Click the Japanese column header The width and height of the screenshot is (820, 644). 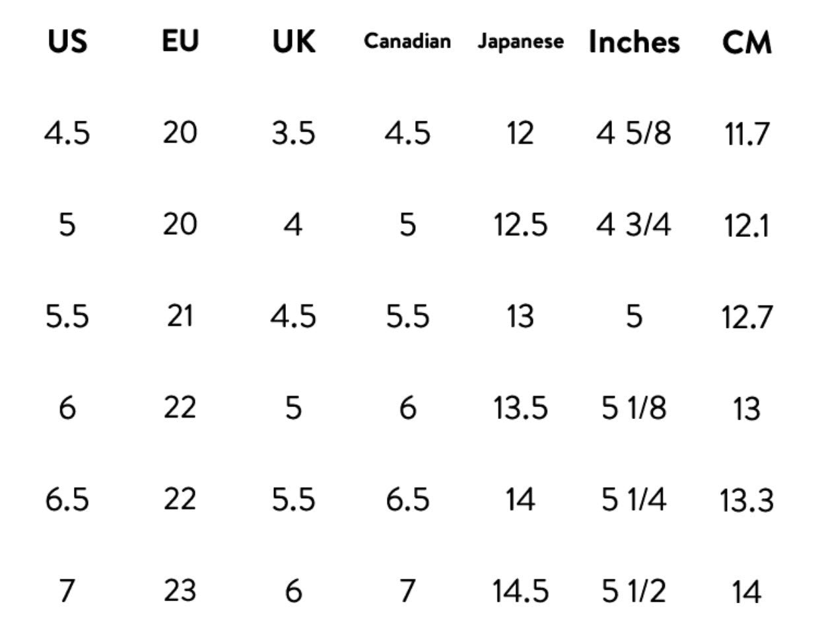[x=520, y=42]
